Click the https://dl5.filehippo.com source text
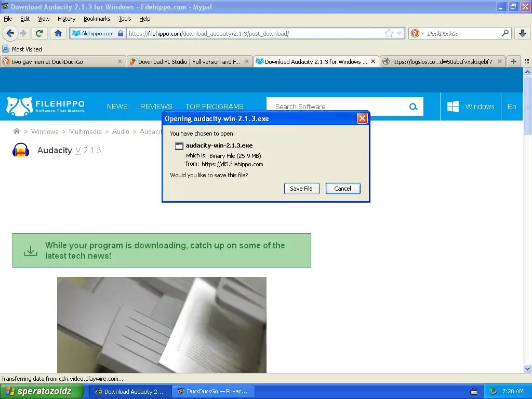 click(232, 164)
